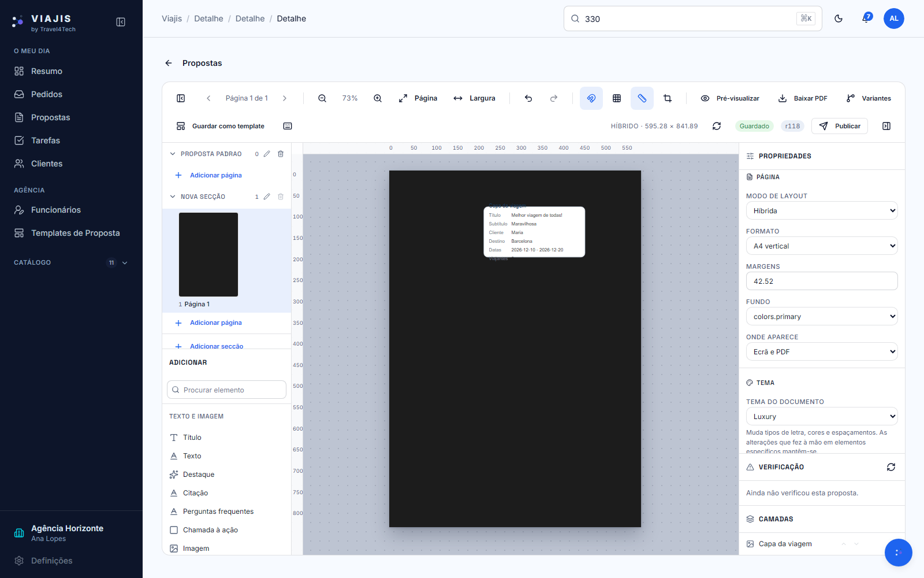Toggle dark mode moon icon

pos(839,18)
